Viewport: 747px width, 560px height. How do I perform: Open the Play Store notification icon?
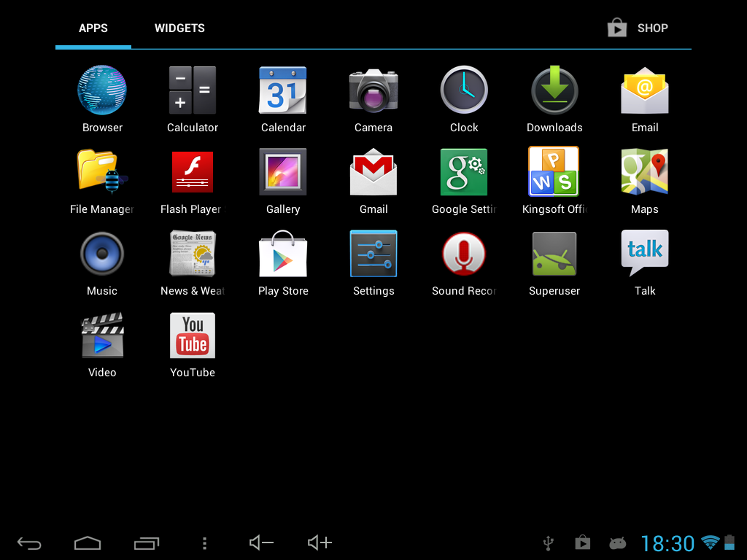tap(583, 542)
